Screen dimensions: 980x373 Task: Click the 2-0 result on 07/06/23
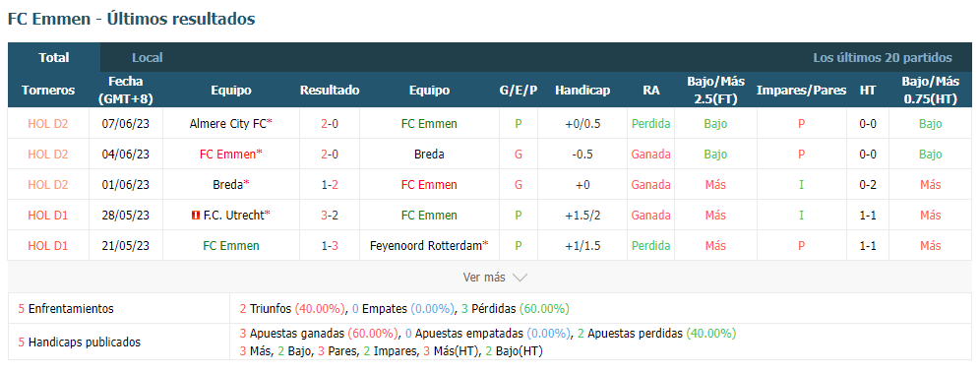[330, 124]
